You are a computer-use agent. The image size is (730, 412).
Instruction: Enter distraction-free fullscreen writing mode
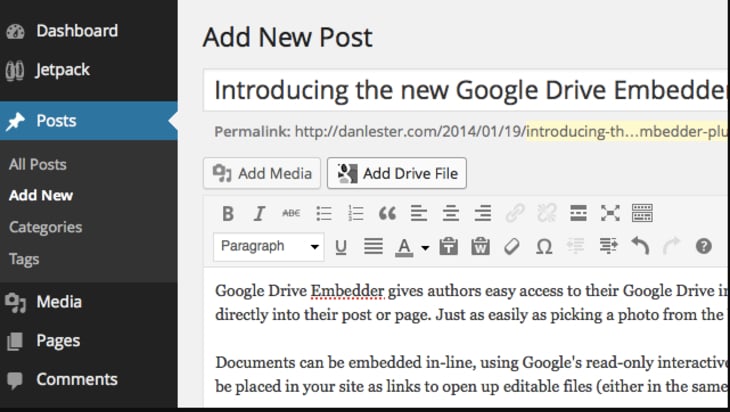(x=610, y=213)
